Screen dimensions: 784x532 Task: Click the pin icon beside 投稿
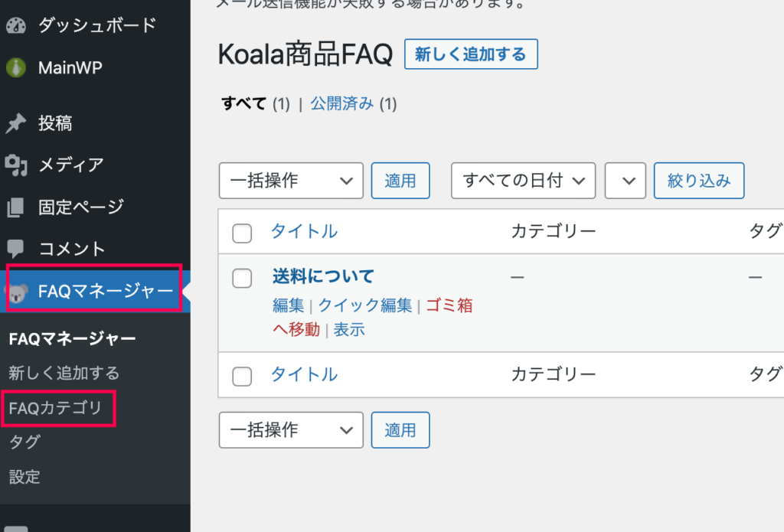pyautogui.click(x=16, y=123)
